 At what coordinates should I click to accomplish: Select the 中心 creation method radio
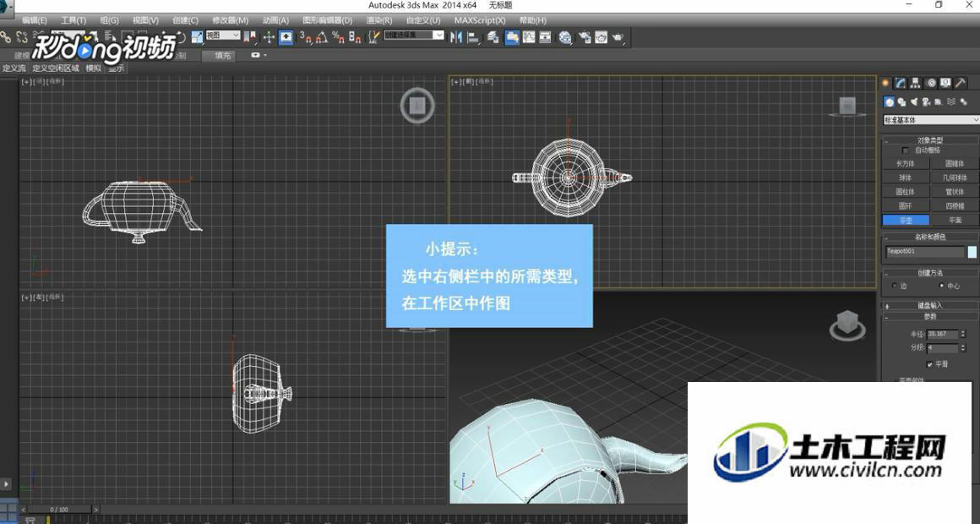click(x=942, y=286)
